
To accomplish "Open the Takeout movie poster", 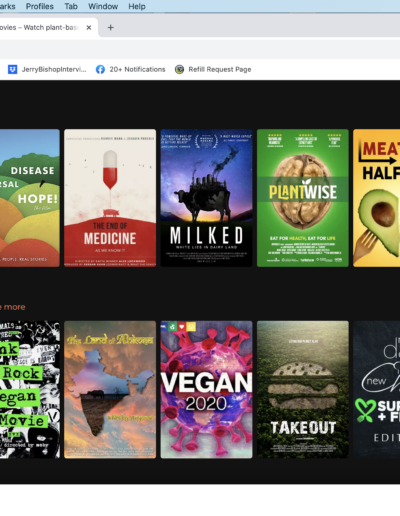I will coord(303,390).
